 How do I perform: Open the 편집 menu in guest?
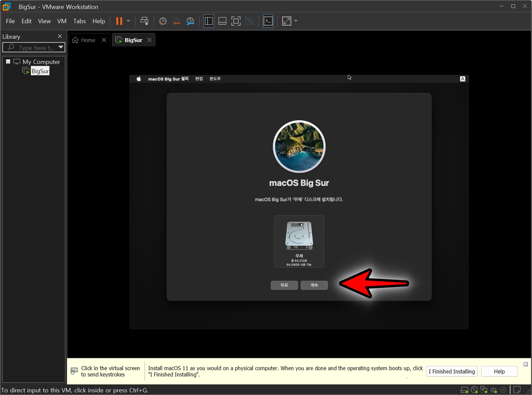[x=199, y=79]
